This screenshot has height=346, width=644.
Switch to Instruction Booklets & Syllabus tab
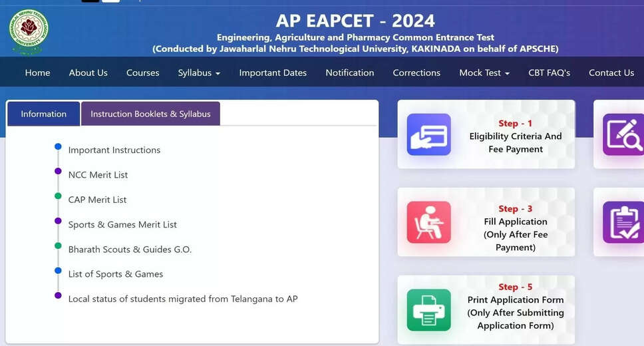pos(150,114)
